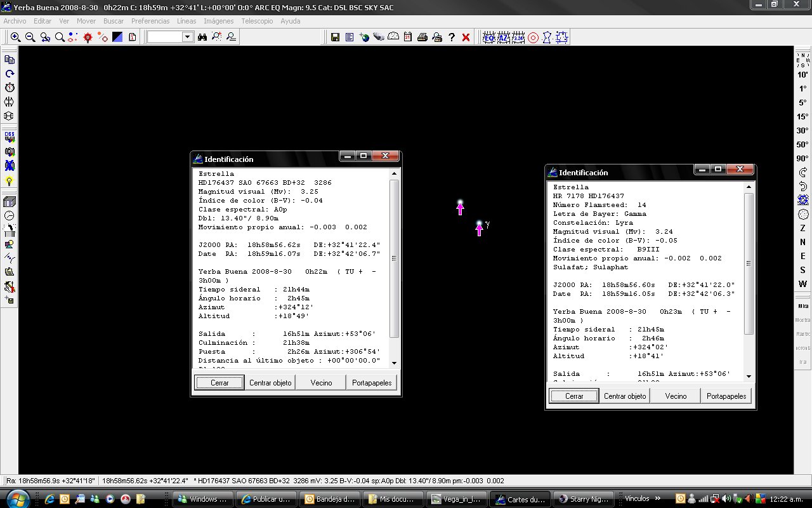
Task: Click Vecino in right Identificación window
Action: pyautogui.click(x=676, y=396)
